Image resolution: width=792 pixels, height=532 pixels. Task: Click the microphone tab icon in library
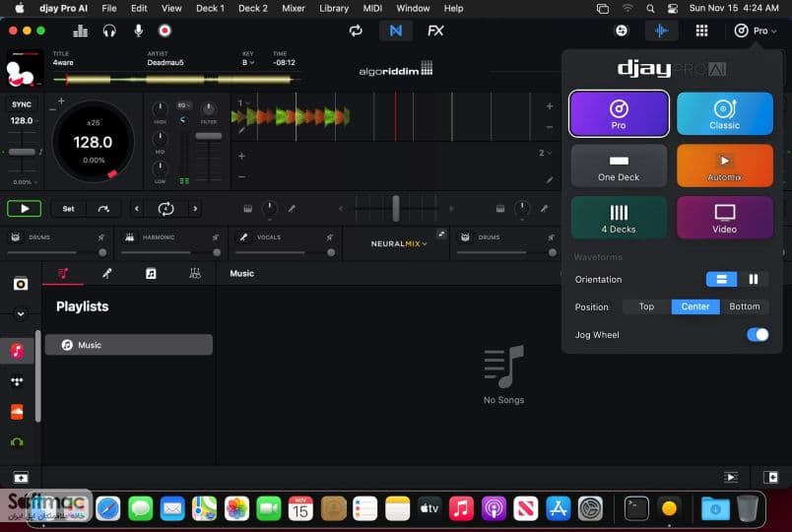[x=106, y=273]
